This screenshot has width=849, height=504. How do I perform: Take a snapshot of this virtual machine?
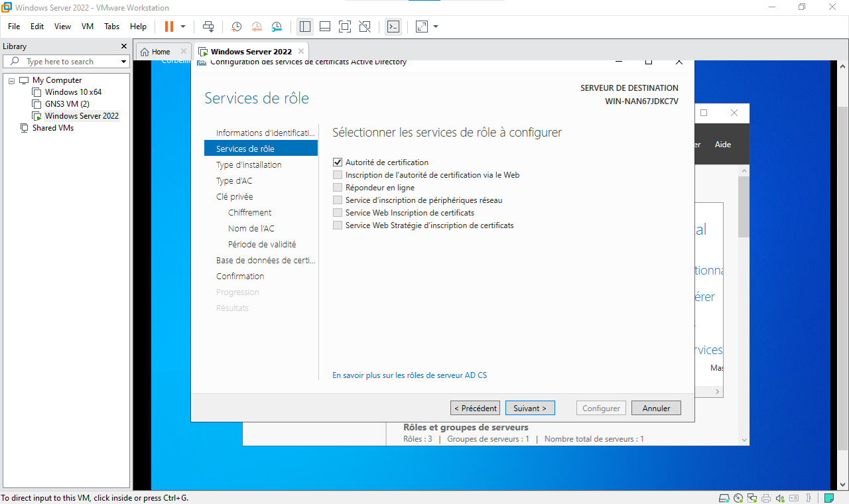point(236,27)
